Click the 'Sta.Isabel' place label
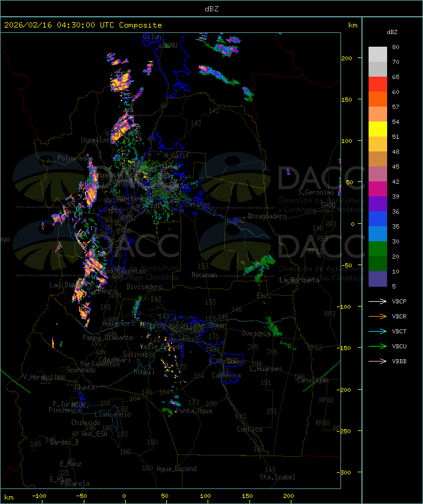423x504 pixels. (278, 477)
